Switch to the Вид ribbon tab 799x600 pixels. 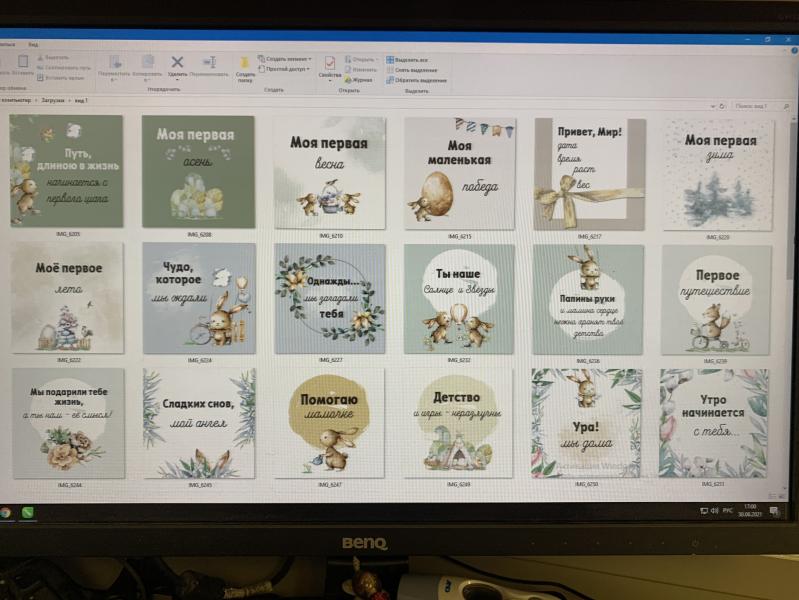[33, 45]
